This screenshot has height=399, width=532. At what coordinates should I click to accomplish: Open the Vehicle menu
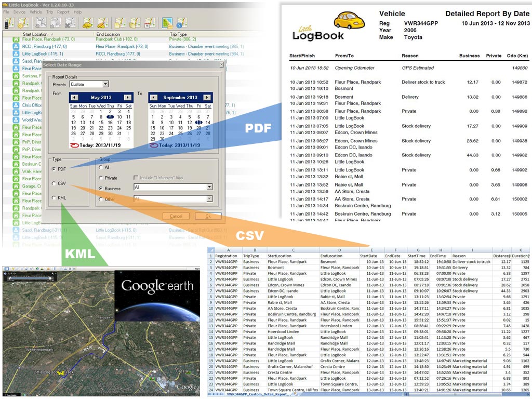[x=36, y=12]
